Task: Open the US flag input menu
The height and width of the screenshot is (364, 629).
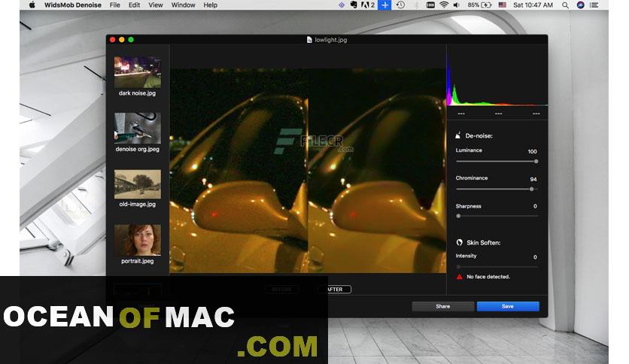Action: [503, 5]
